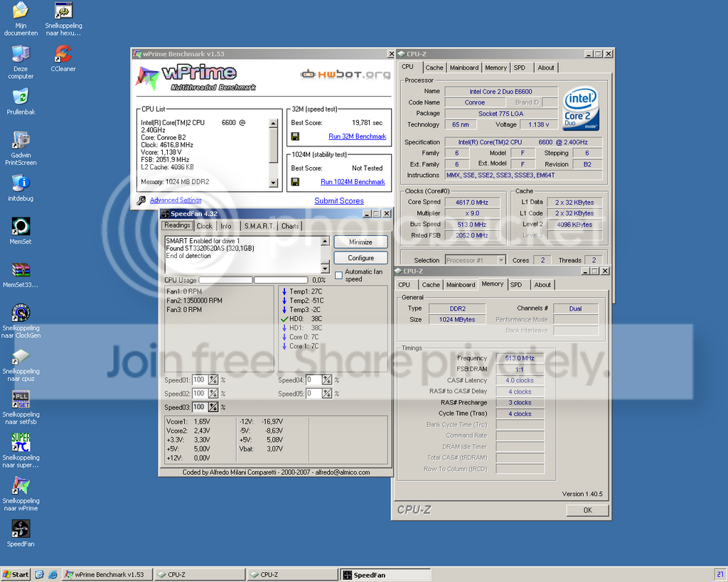Switch to Clock tab in SpeedFan
Screen dimensions: 728x582
(x=204, y=226)
